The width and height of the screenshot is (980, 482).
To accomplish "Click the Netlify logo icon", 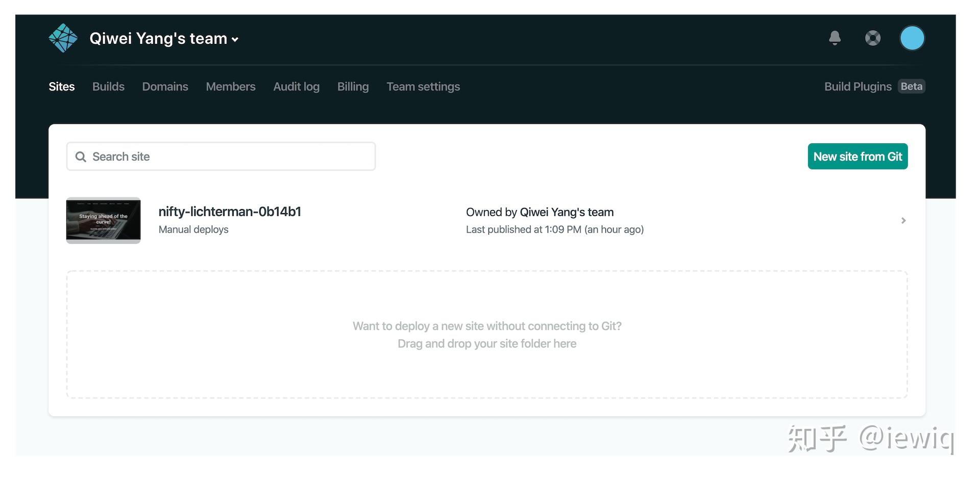I will 63,38.
